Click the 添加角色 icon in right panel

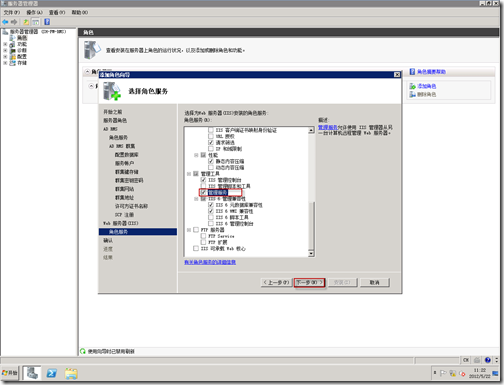pyautogui.click(x=413, y=86)
